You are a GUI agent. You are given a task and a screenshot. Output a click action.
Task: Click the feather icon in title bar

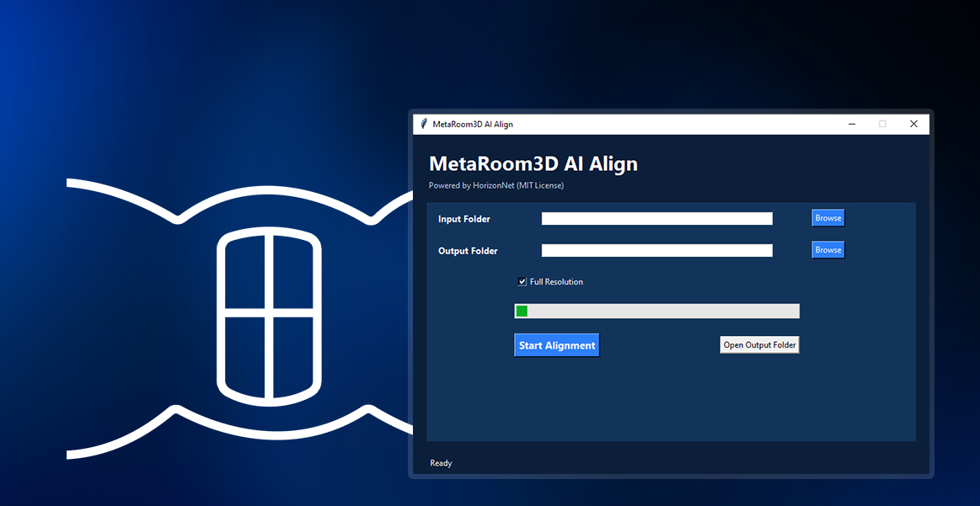(x=425, y=124)
